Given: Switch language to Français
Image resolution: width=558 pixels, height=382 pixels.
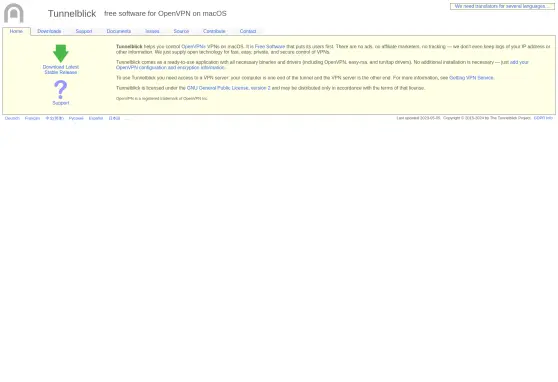Looking at the screenshot, I should pos(32,118).
